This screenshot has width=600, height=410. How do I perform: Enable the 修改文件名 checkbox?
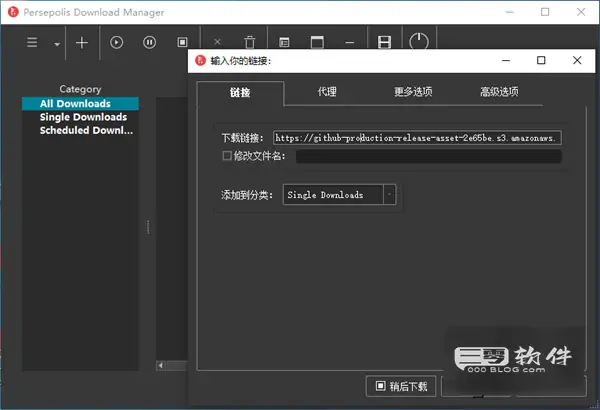click(x=227, y=155)
